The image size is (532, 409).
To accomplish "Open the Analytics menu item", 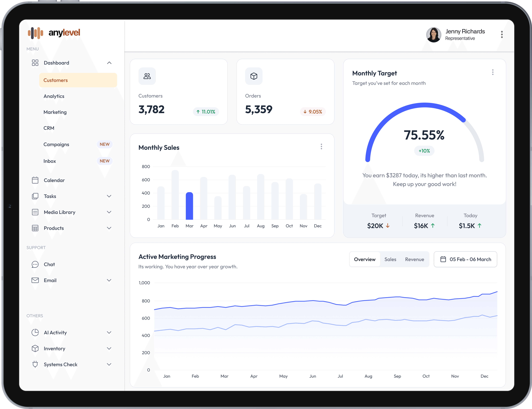I will click(54, 96).
